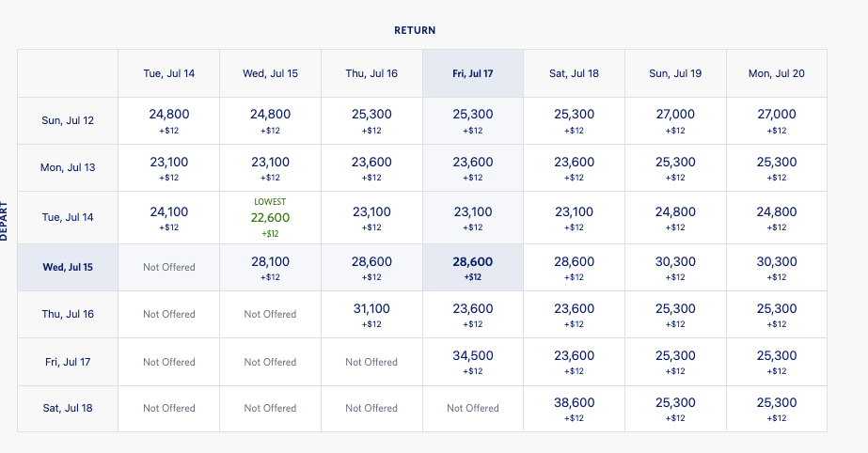This screenshot has width=868, height=453.
Task: Select the 28,100 fare departing Wed, Jul 15
Action: pyautogui.click(x=270, y=267)
